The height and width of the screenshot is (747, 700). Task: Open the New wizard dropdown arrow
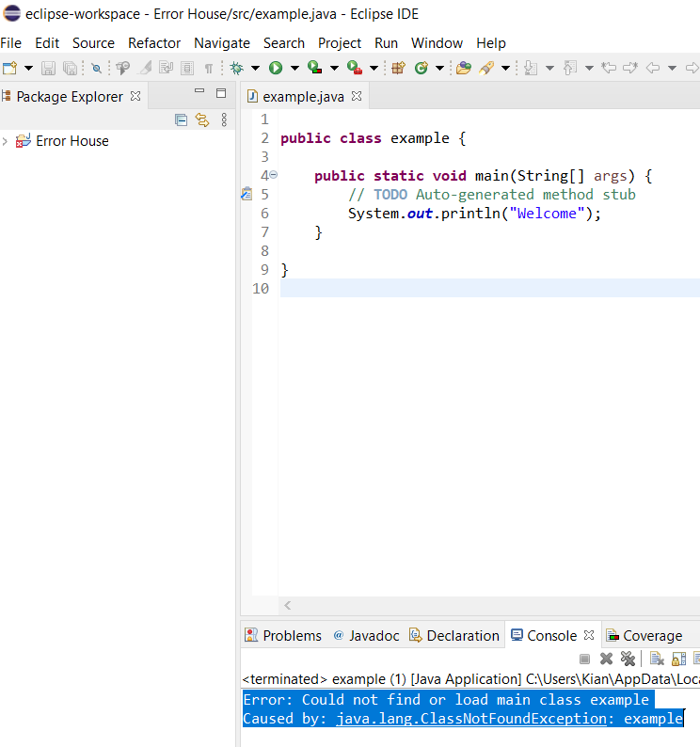[28, 68]
